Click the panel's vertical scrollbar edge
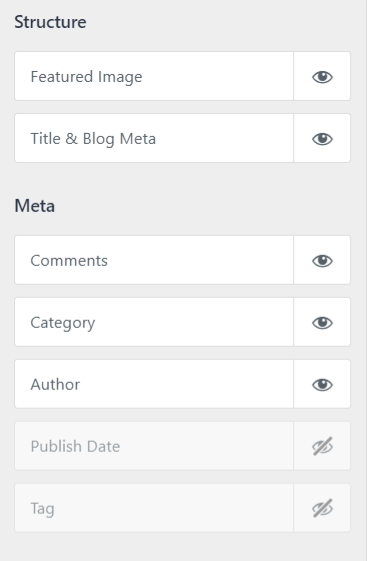The image size is (367, 561). [x=366, y=280]
